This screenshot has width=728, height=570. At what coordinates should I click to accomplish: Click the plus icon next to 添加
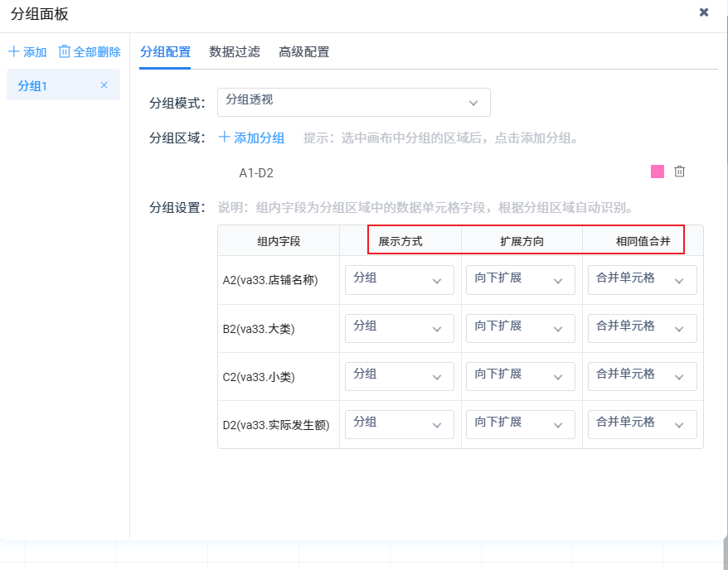[x=14, y=52]
